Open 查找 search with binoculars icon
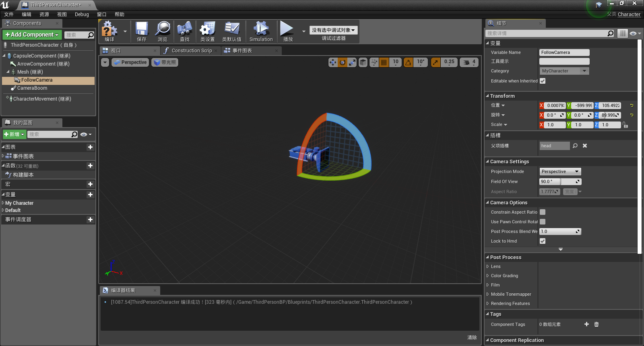This screenshot has width=644, height=346. (184, 31)
